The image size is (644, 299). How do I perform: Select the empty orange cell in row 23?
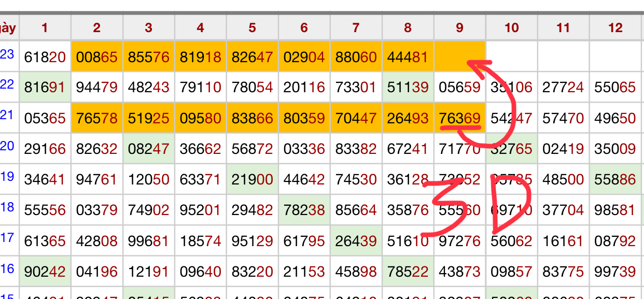(459, 56)
